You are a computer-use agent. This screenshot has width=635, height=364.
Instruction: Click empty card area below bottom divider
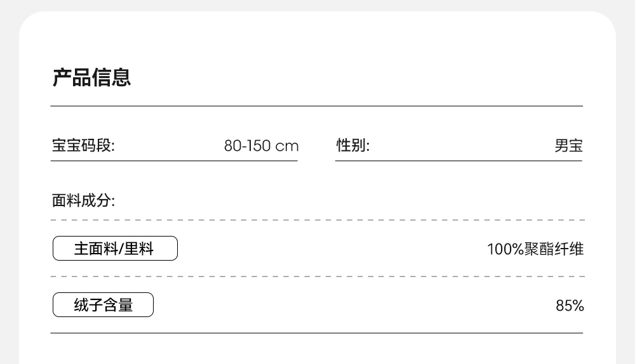click(x=316, y=350)
